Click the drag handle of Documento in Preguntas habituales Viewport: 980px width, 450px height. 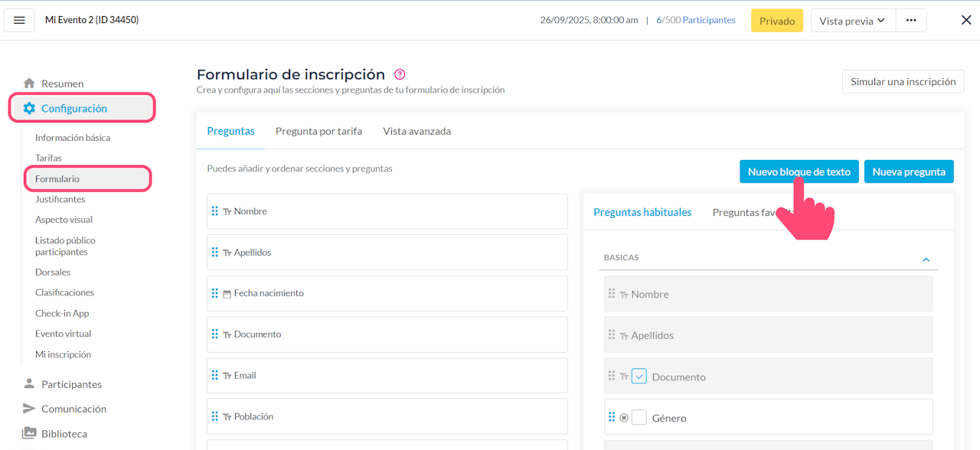(612, 376)
